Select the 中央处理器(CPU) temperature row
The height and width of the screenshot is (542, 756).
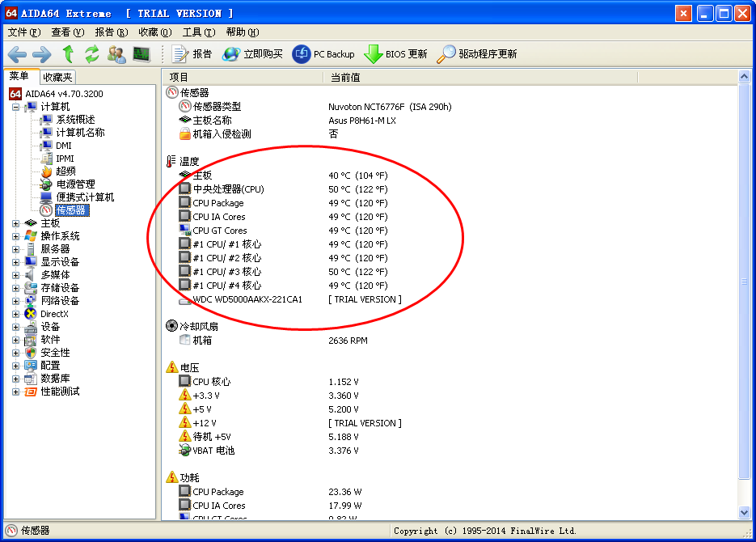450,189
